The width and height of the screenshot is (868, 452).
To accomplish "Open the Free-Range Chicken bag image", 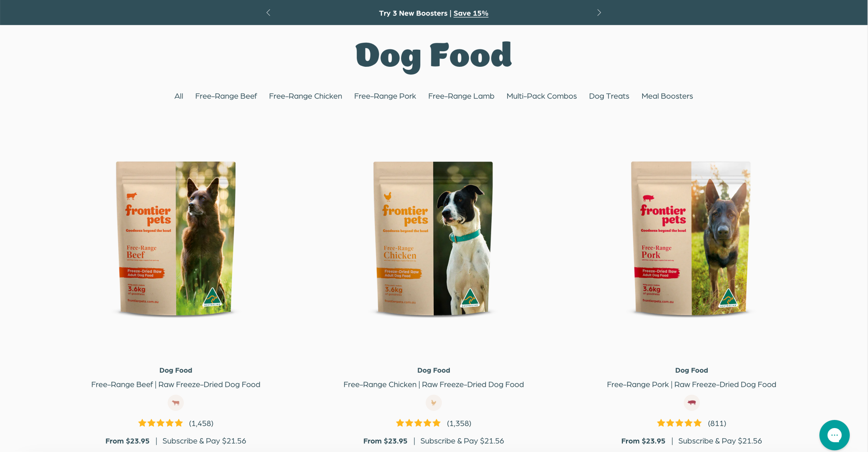I will [x=433, y=239].
